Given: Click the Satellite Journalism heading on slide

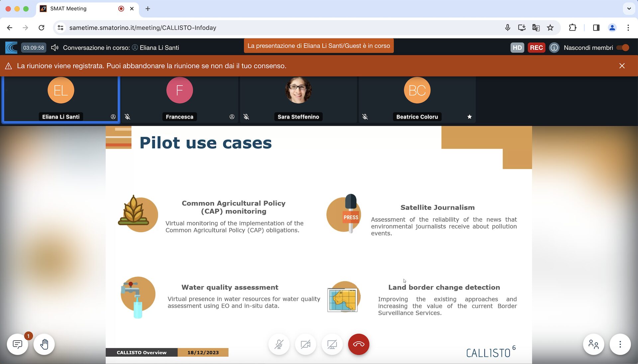Looking at the screenshot, I should 437,207.
